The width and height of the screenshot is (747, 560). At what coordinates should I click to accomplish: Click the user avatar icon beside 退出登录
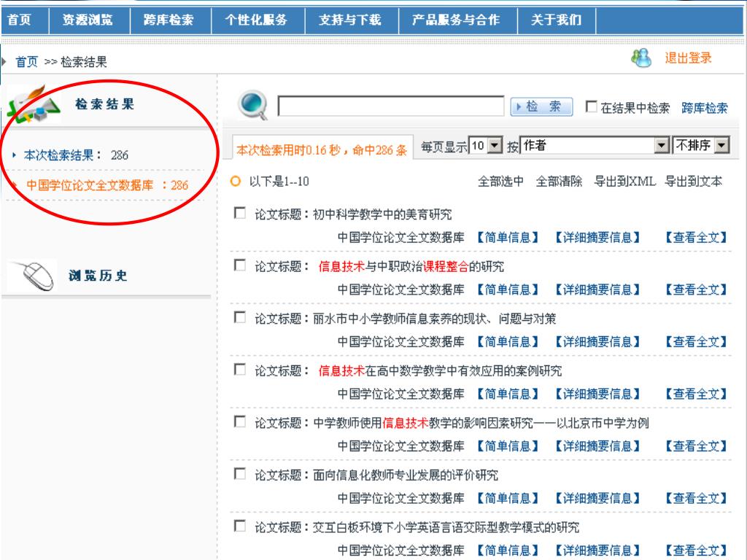(x=641, y=58)
